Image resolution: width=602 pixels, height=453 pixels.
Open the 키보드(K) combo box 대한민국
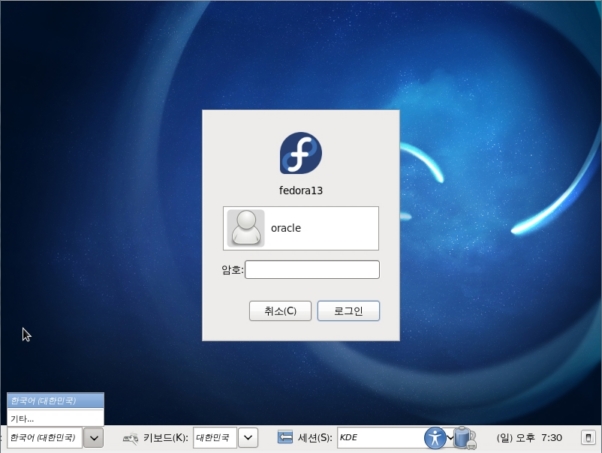click(x=215, y=437)
